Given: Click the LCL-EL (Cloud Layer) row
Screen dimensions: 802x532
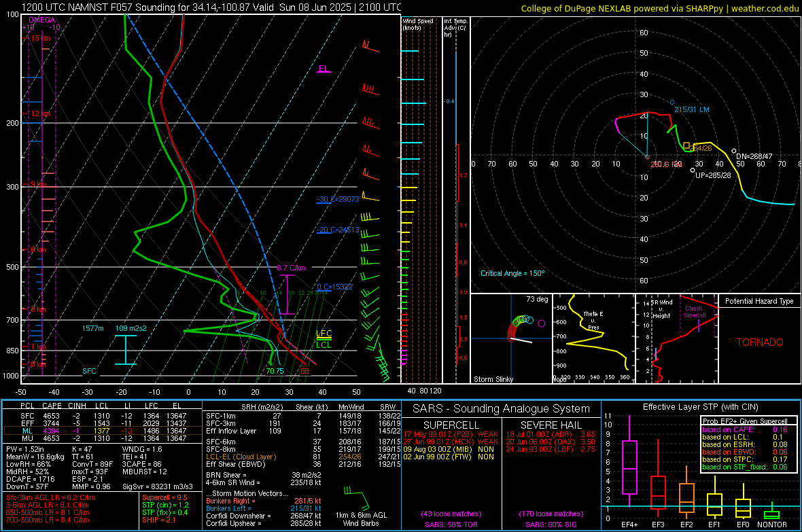Looking at the screenshot, I should point(303,457).
